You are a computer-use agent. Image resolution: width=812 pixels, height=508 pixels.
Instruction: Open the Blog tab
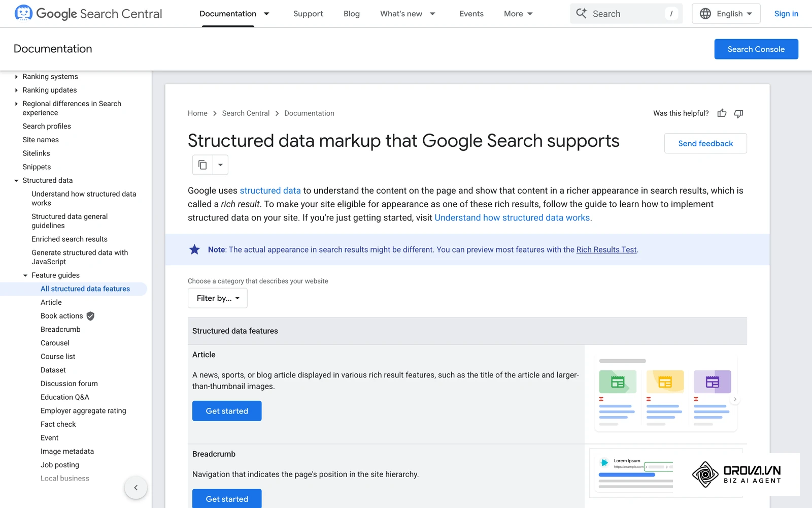point(352,14)
